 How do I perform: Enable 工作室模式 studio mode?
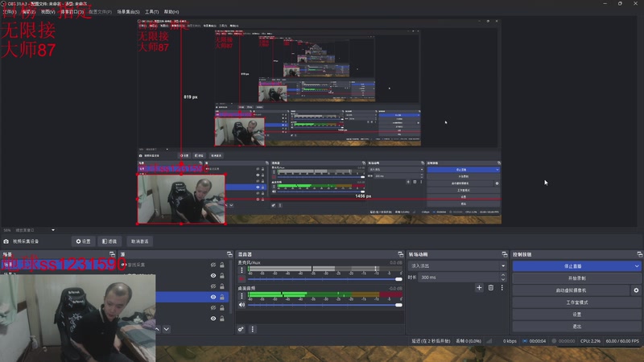click(576, 302)
